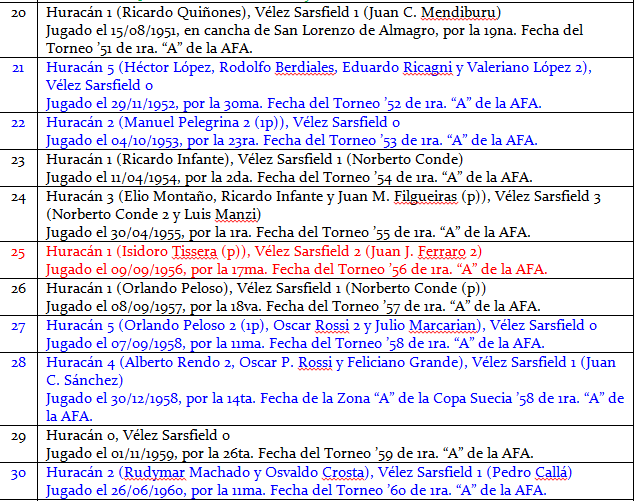
Task: Click 'Copa Suecia' text
Action: [473, 399]
